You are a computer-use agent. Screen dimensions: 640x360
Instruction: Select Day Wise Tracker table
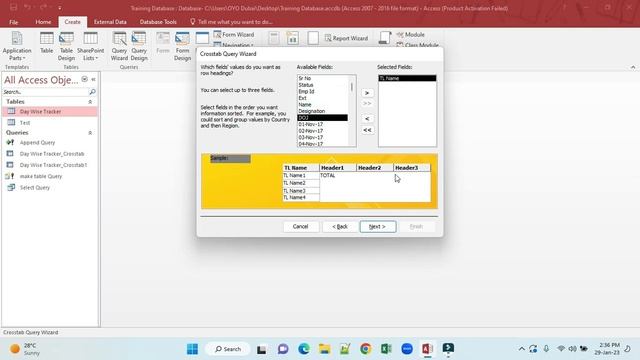pyautogui.click(x=50, y=111)
